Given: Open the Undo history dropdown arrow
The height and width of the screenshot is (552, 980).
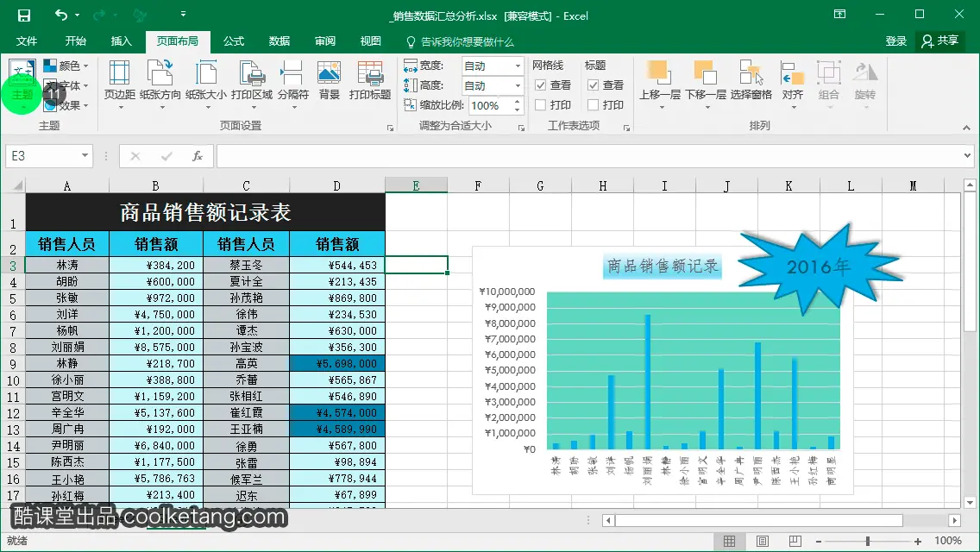Looking at the screenshot, I should point(78,15).
